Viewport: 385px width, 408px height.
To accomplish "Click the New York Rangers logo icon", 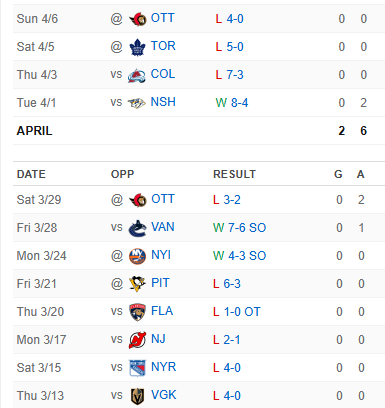I will (137, 368).
